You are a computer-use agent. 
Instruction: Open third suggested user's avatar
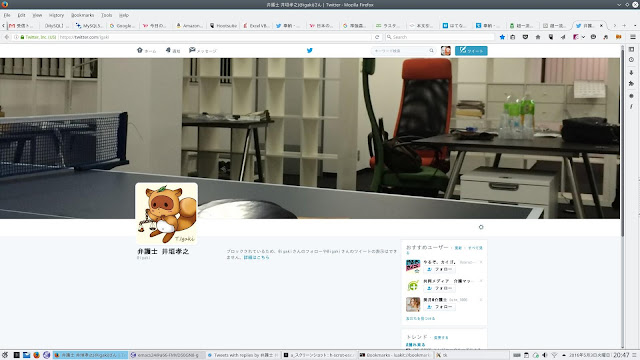(x=413, y=304)
